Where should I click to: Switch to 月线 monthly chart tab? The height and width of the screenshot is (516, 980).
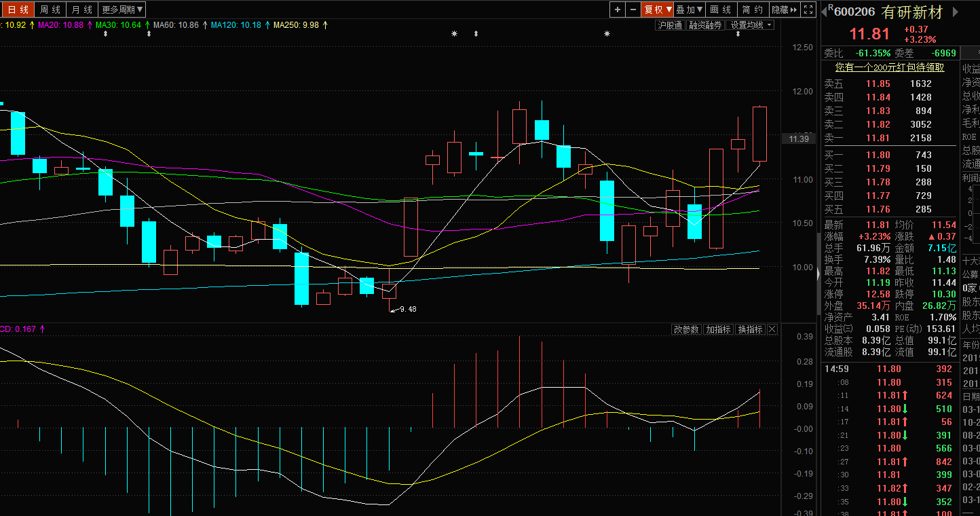point(82,10)
